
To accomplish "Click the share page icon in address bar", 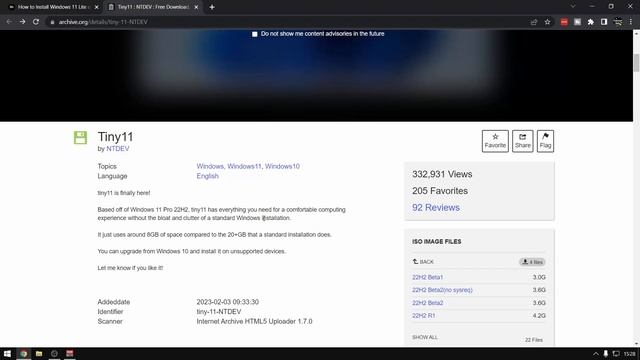I will tap(534, 22).
